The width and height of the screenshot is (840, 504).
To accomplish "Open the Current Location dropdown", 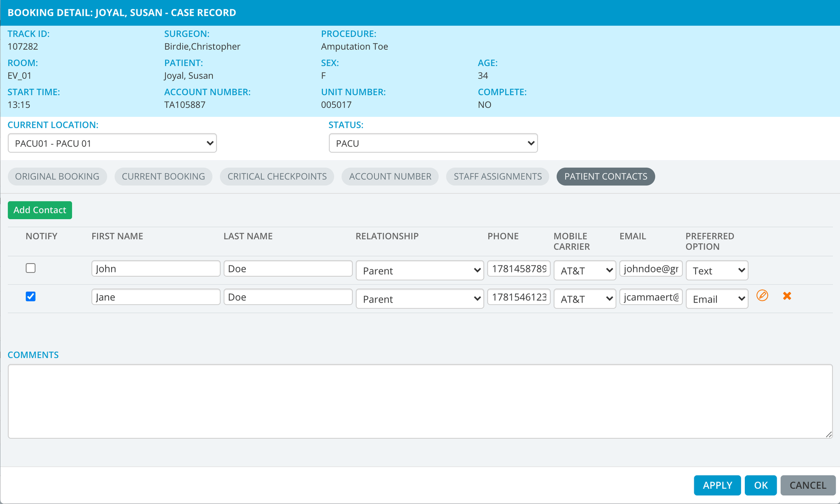I will tap(112, 143).
